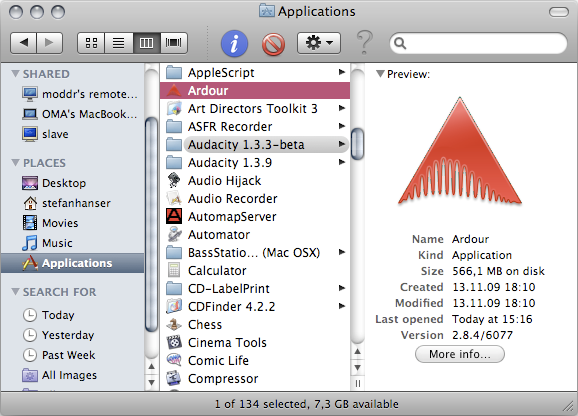Collapse the Preview disclosure triangle
The height and width of the screenshot is (416, 578).
click(x=380, y=74)
